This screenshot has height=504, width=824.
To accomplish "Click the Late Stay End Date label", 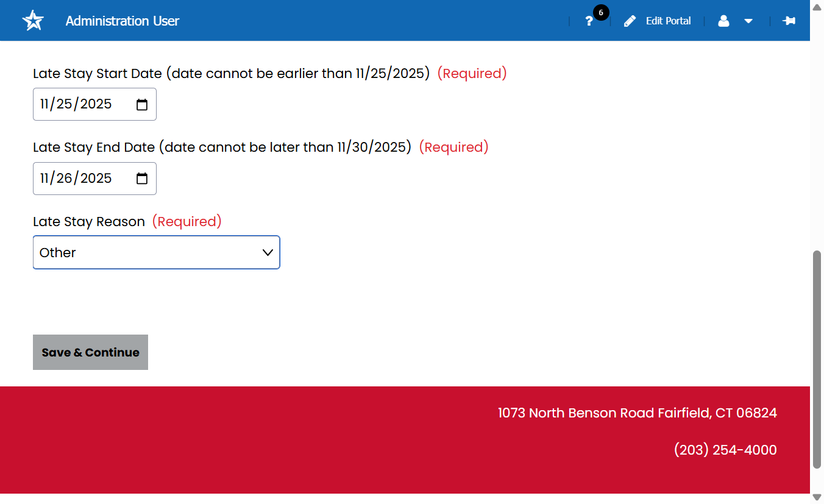I will click(x=222, y=147).
